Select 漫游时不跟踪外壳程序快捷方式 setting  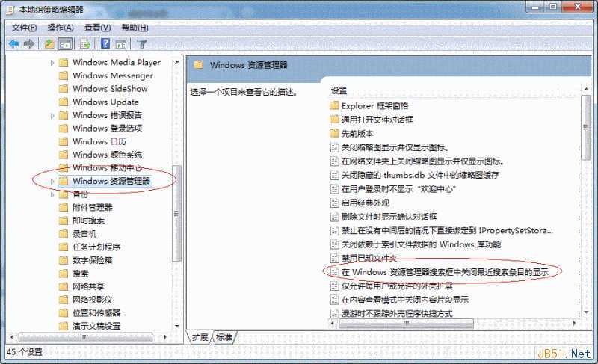[397, 313]
